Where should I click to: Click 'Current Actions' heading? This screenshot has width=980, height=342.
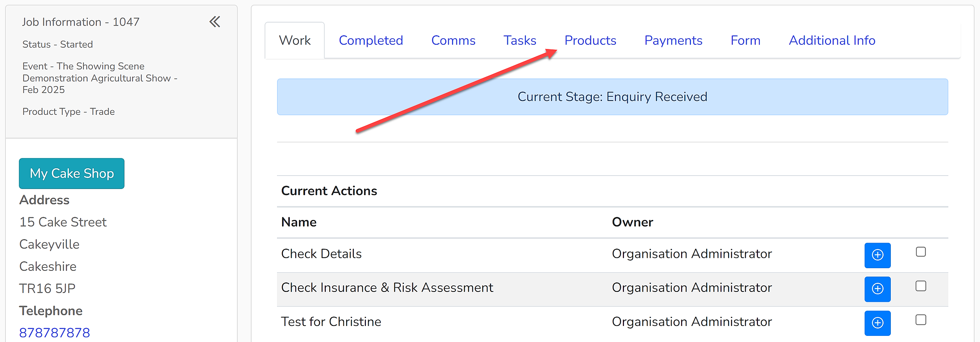(x=329, y=191)
